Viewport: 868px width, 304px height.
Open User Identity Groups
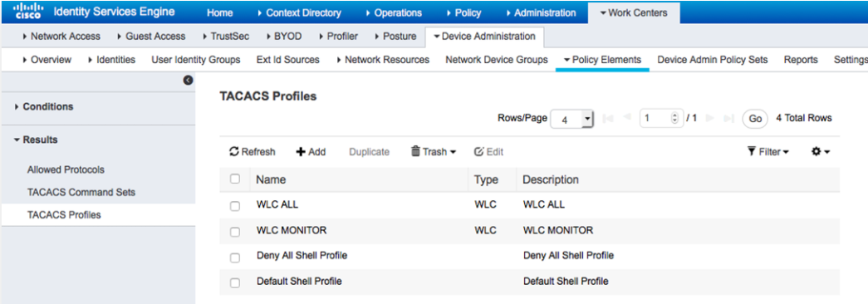tap(196, 59)
